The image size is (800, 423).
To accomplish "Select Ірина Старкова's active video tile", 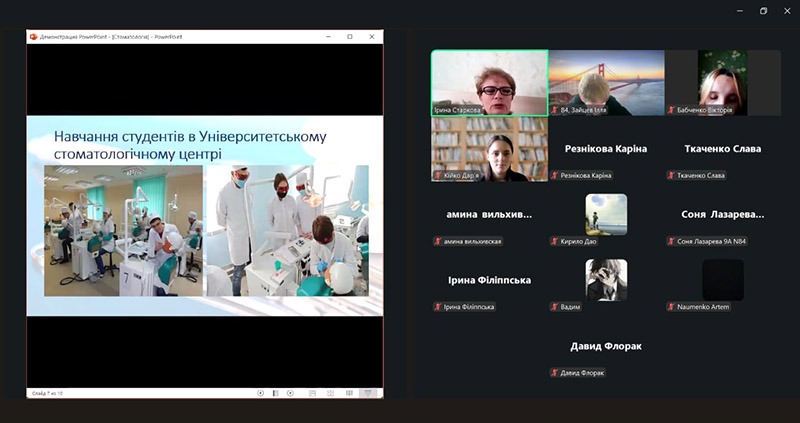I will coord(489,83).
